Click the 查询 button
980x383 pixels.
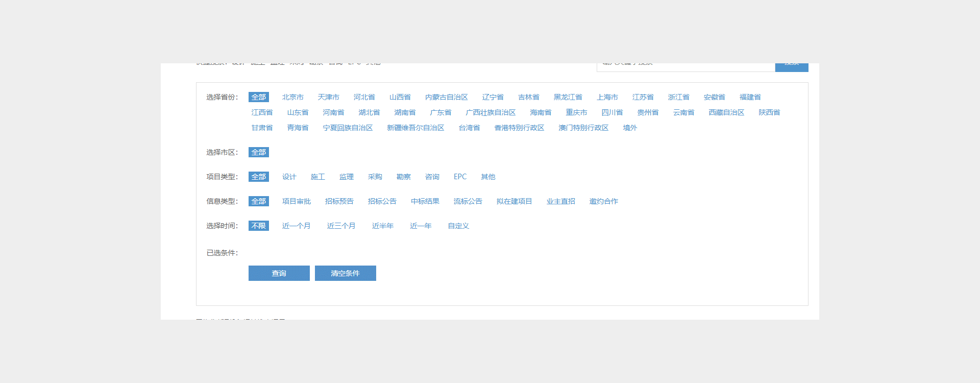(x=279, y=273)
